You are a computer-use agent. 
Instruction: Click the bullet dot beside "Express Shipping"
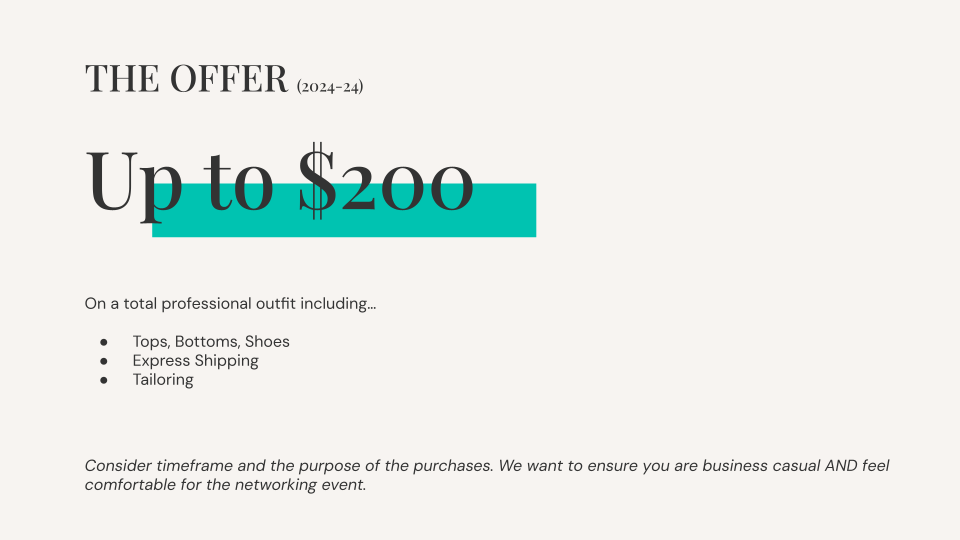click(x=103, y=361)
